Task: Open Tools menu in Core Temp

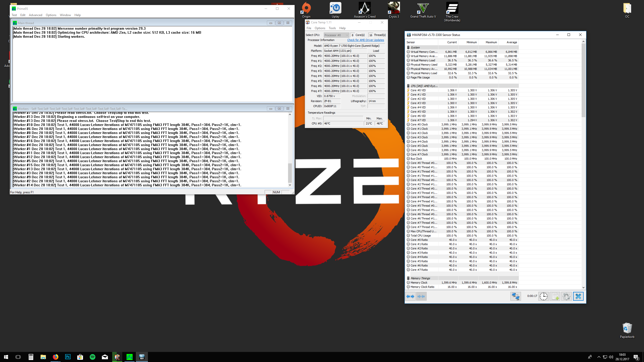Action: (332, 28)
